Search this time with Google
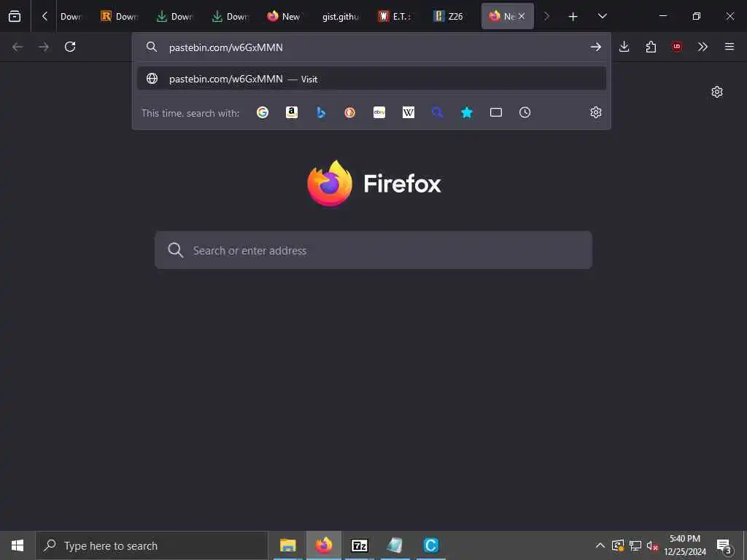 263,112
